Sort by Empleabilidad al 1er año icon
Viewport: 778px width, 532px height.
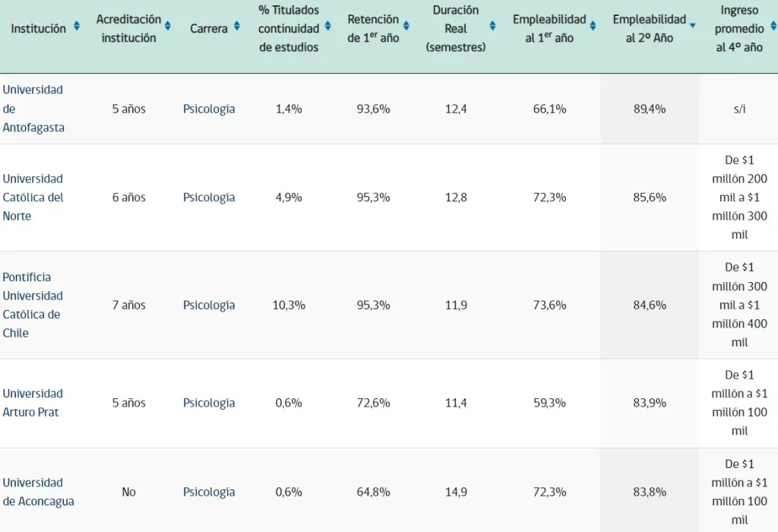tap(593, 27)
